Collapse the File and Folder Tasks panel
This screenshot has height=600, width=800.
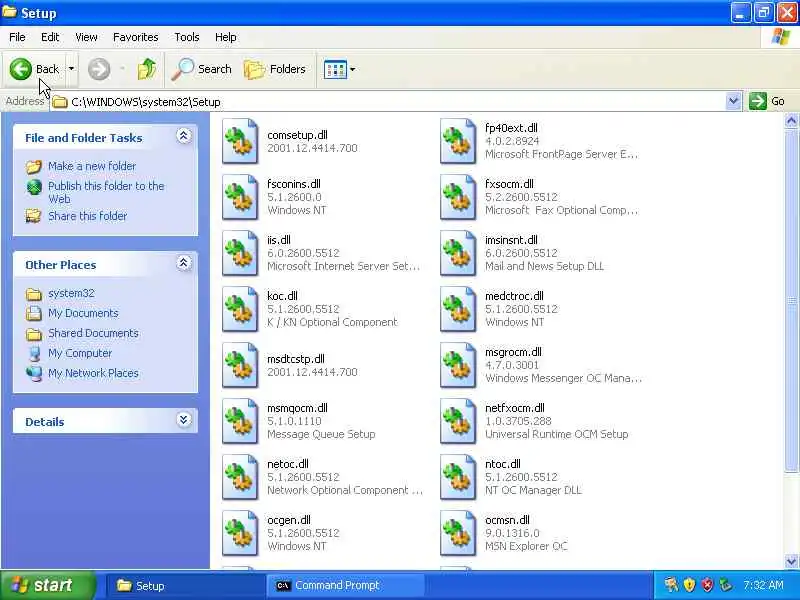point(184,136)
